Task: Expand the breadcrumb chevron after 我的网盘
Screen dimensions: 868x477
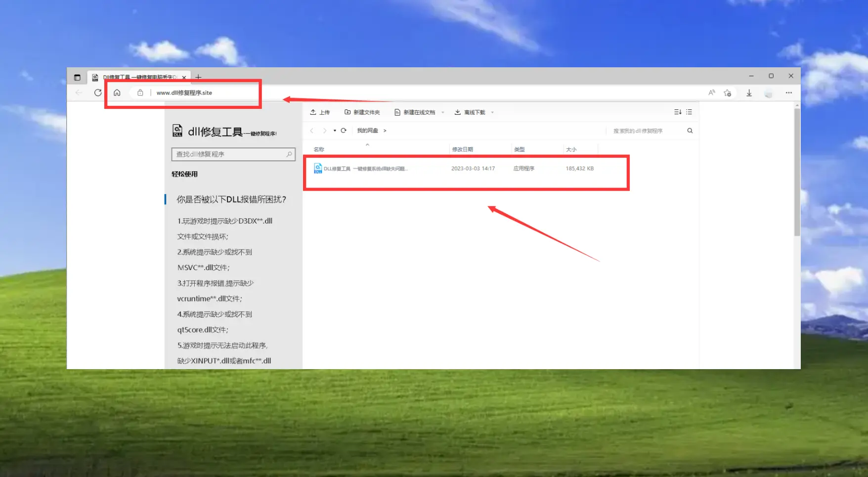Action: point(385,131)
